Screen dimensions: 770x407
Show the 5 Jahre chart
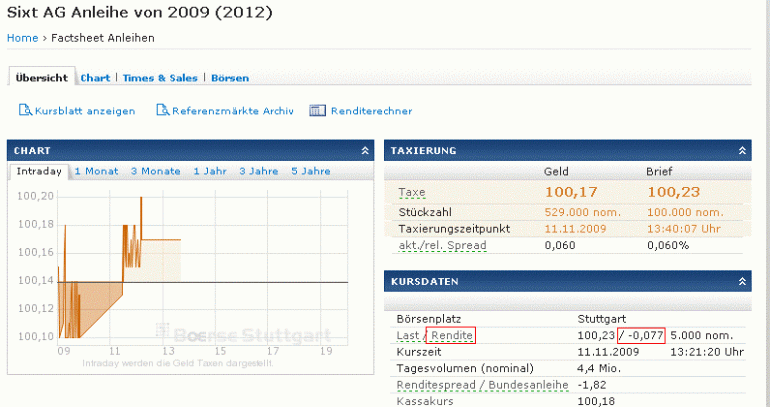click(x=311, y=171)
